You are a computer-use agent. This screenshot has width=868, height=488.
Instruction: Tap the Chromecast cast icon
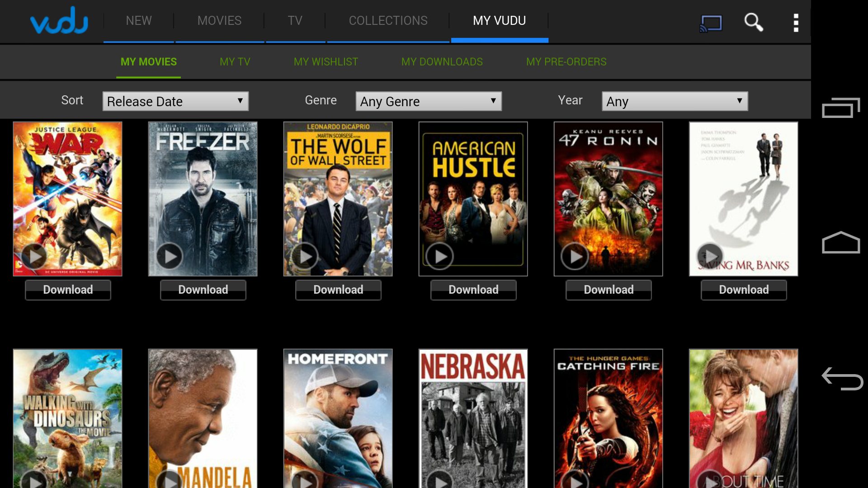[711, 23]
